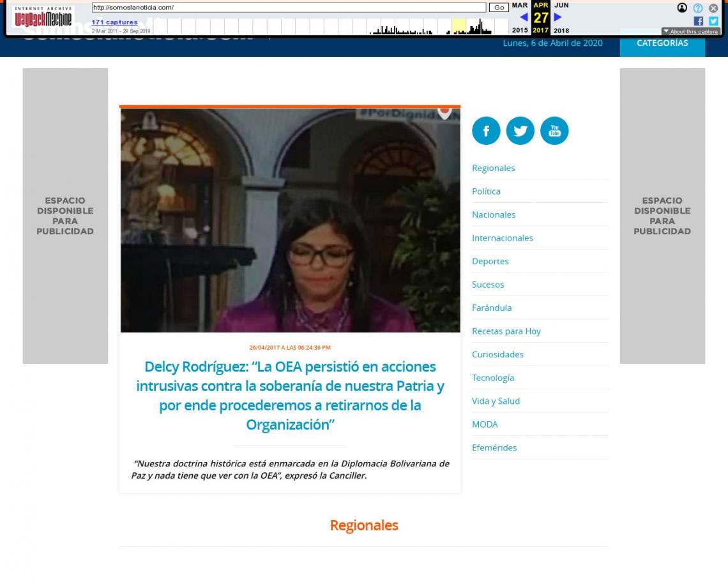
Task: Open Curiosidades category link
Action: 497,354
